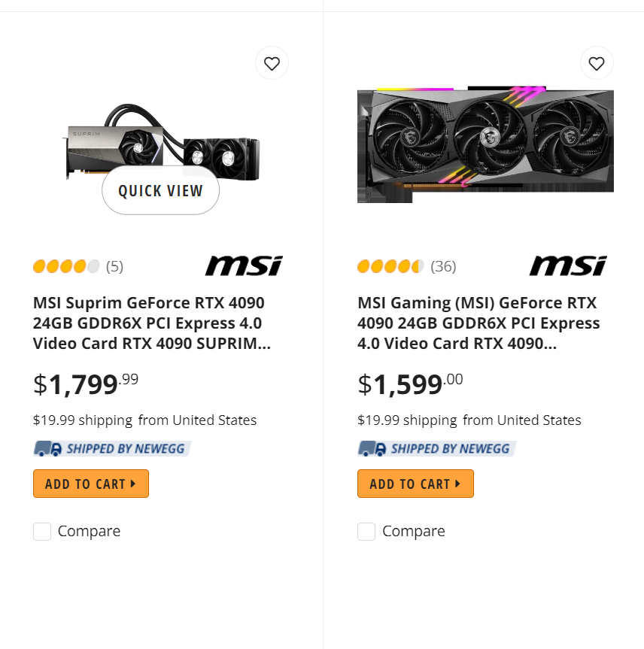Image resolution: width=644 pixels, height=649 pixels.
Task: Check Compare box for MSI Suprim RTX 4090
Action: coord(42,532)
